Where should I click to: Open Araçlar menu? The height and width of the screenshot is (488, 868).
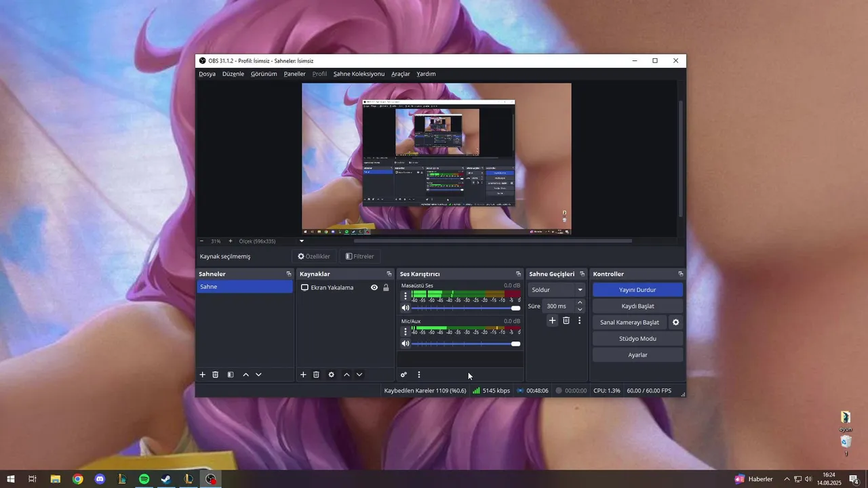click(x=401, y=74)
